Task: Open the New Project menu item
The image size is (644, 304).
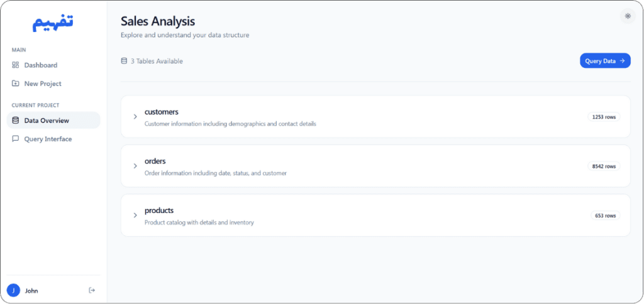Action: click(x=53, y=84)
